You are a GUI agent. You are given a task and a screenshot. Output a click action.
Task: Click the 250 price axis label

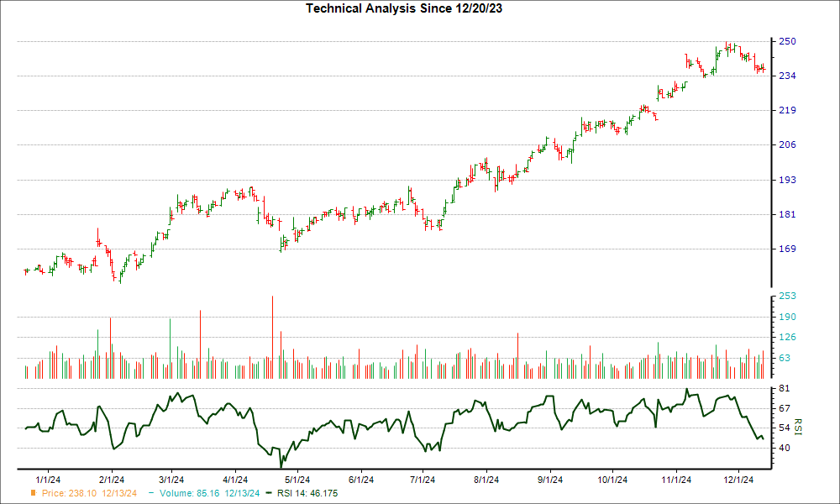pyautogui.click(x=787, y=41)
